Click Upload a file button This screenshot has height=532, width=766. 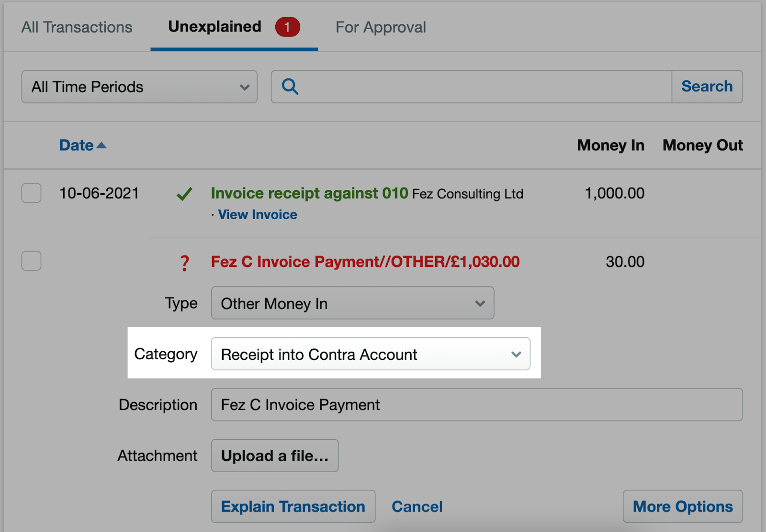pyautogui.click(x=275, y=455)
